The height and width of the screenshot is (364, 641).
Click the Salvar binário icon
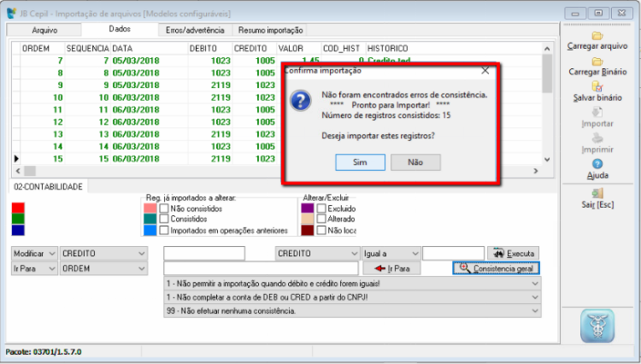tap(597, 88)
